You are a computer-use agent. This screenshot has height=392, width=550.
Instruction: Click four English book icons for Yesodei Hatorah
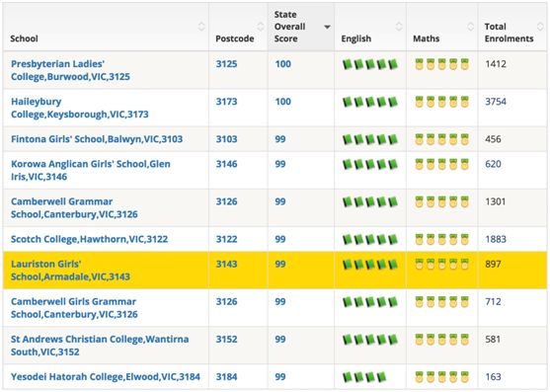coord(364,377)
